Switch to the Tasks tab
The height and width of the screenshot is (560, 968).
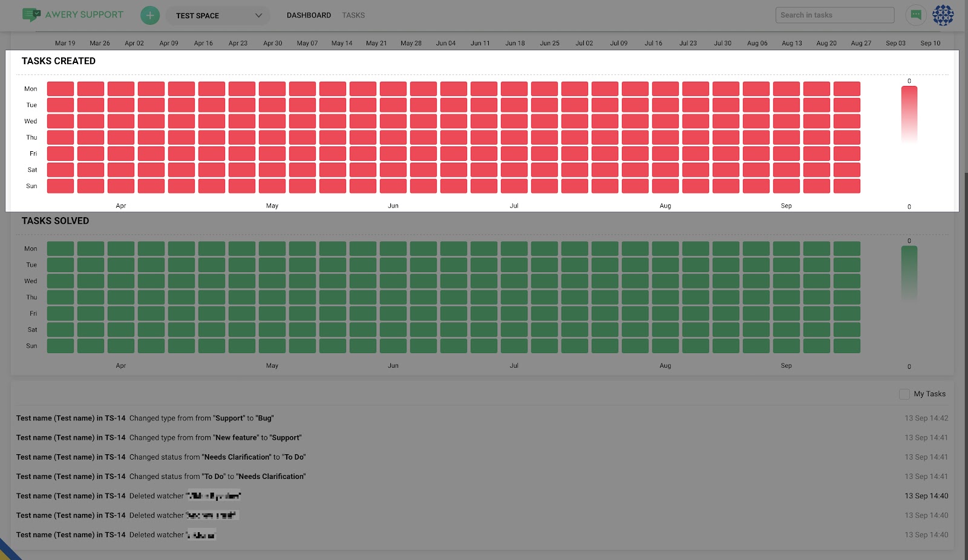(353, 15)
